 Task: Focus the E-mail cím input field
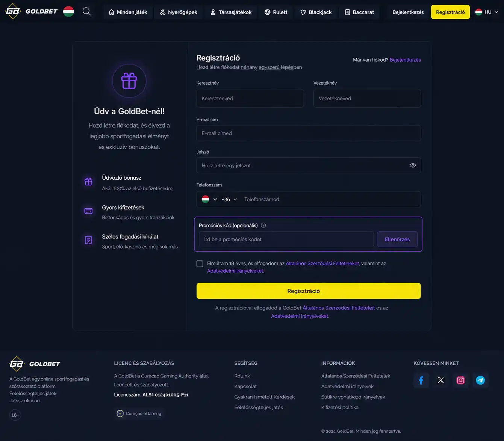(309, 133)
